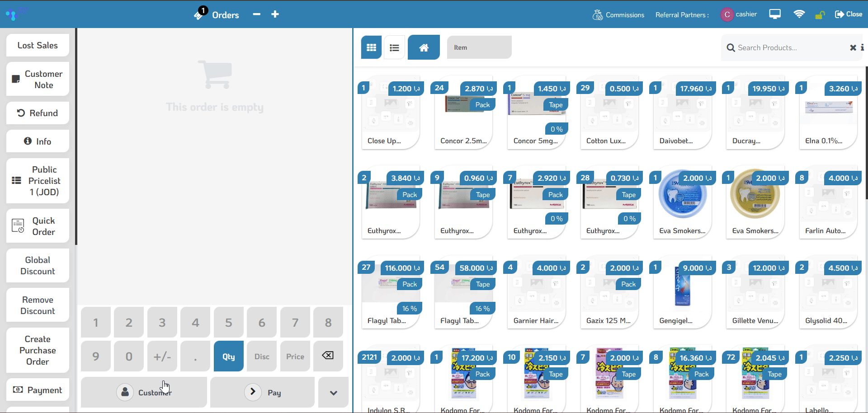Click the green lock icon
This screenshot has width=868, height=413.
point(820,15)
